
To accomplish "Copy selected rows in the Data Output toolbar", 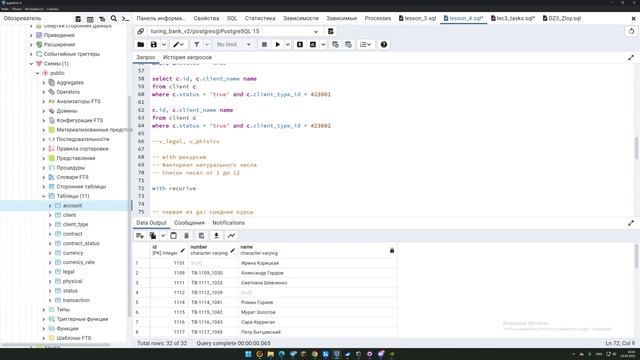I will (x=153, y=236).
